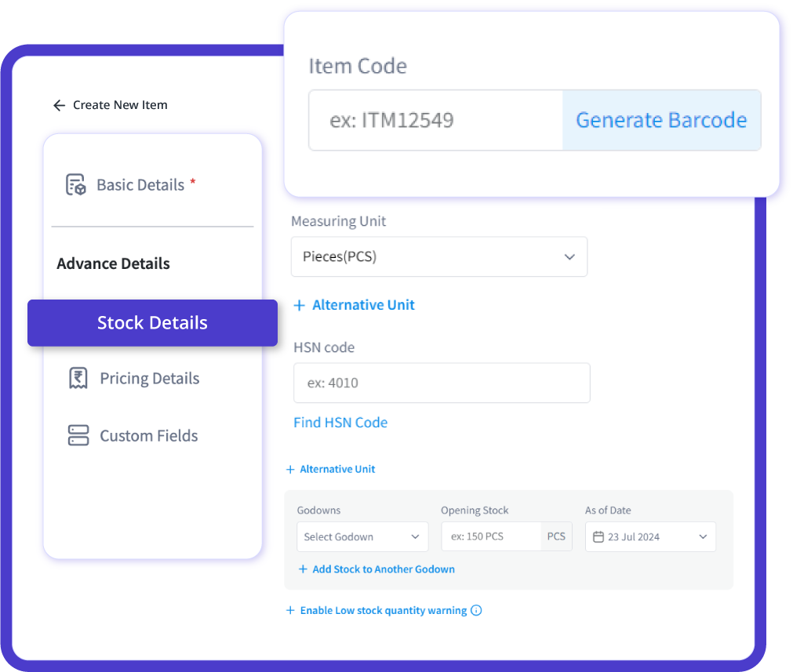The height and width of the screenshot is (672, 793).
Task: Enable Low stock quantity warning
Action: click(x=384, y=610)
